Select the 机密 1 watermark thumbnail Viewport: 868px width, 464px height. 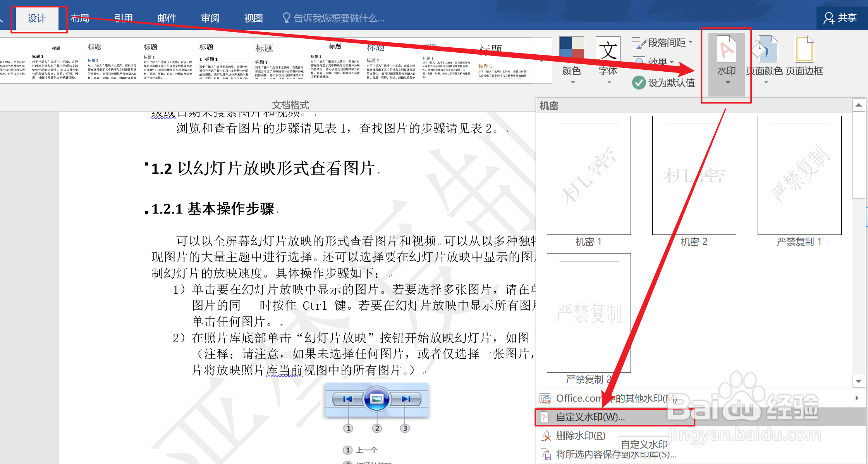pyautogui.click(x=589, y=176)
